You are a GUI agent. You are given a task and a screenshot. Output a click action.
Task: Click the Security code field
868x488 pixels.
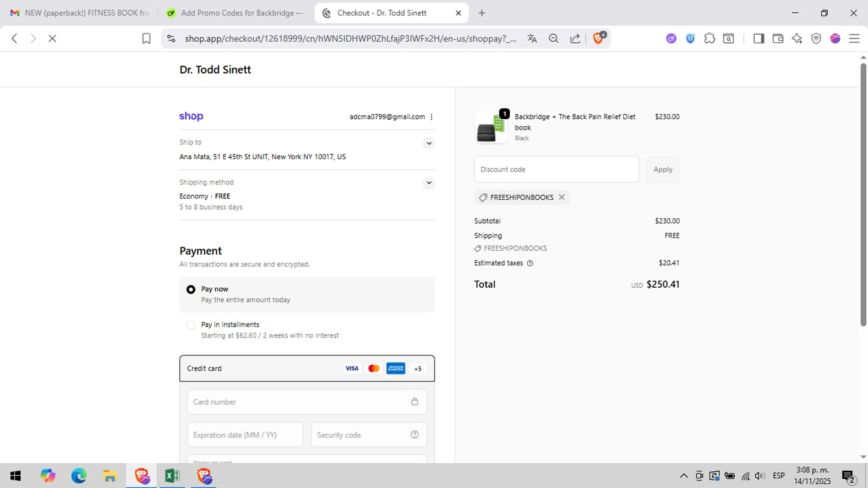pos(369,435)
